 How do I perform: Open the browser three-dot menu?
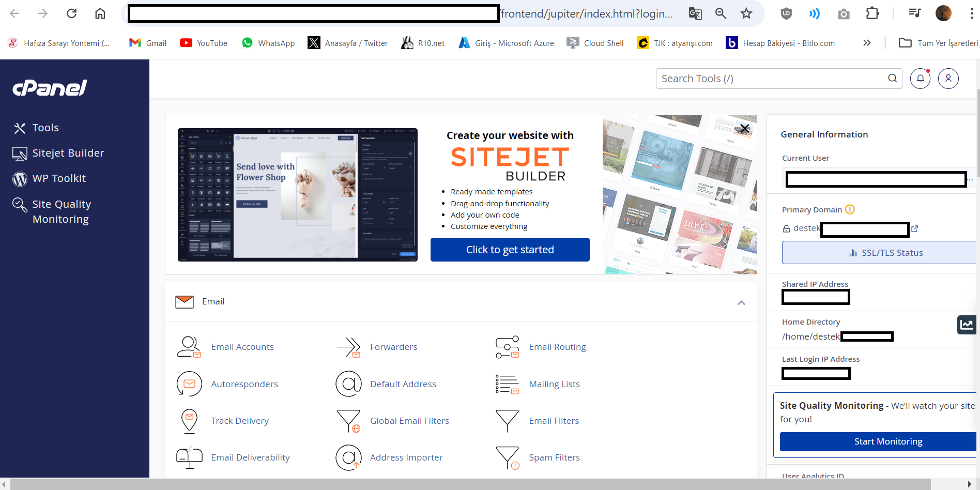pyautogui.click(x=972, y=13)
